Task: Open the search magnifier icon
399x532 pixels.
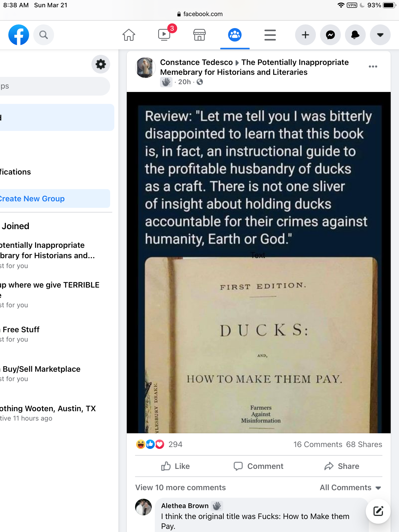Action: point(44,35)
